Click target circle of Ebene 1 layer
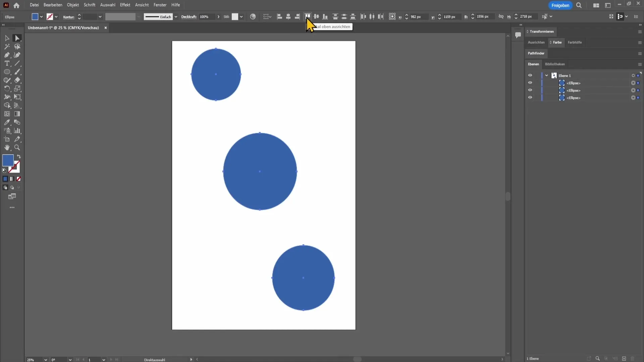644x362 pixels. 633,75
